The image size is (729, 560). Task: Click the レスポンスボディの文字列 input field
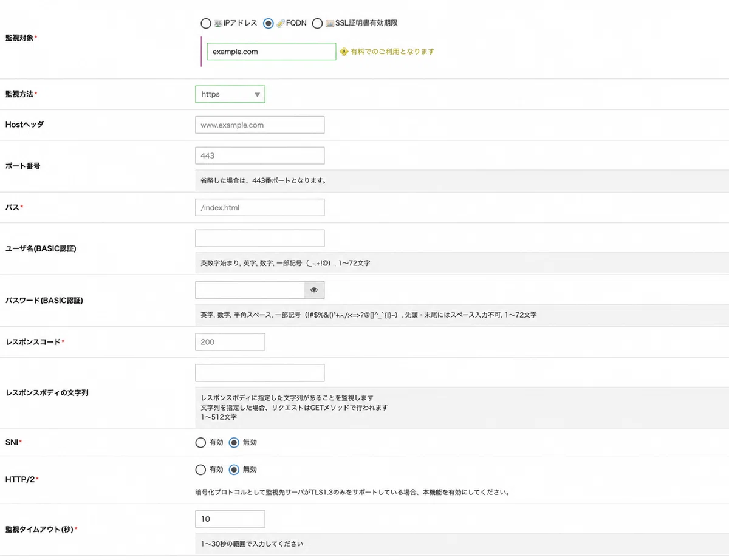pyautogui.click(x=260, y=373)
